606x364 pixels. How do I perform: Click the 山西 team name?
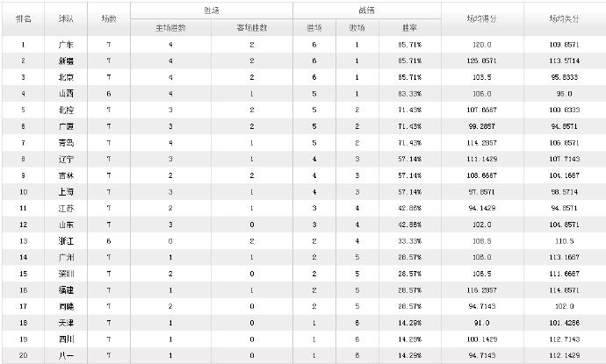[66, 94]
